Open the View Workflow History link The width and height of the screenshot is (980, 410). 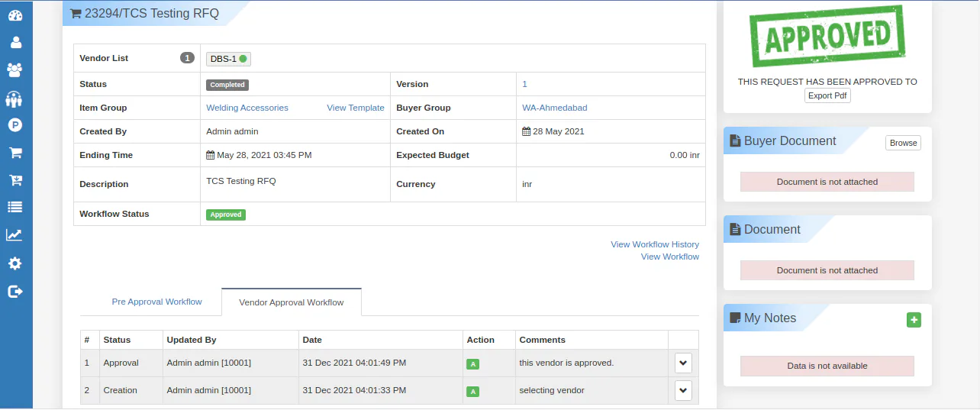coord(655,244)
